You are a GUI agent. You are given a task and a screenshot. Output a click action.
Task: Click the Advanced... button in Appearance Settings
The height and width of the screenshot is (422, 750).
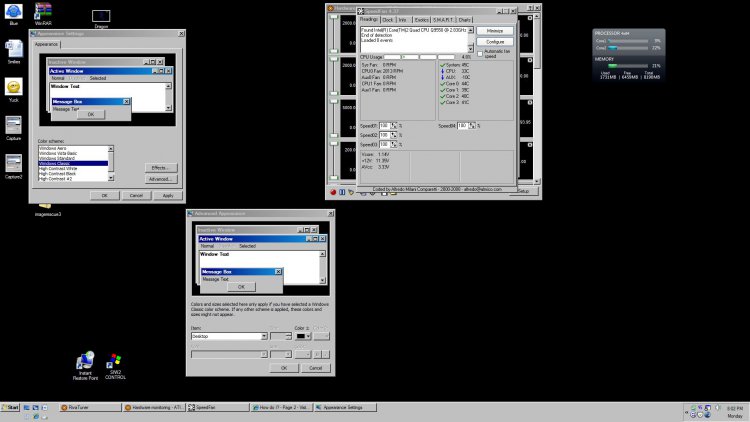coord(161,179)
